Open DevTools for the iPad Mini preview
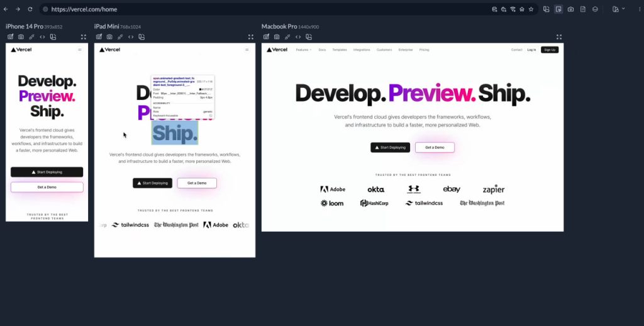This screenshot has height=326, width=644. click(x=131, y=37)
